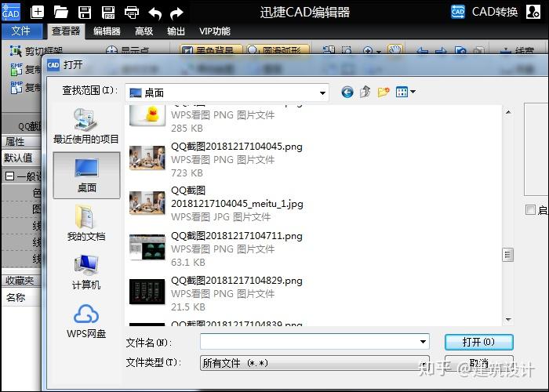
Task: Go back using blue arrow in dialog
Action: (347, 93)
